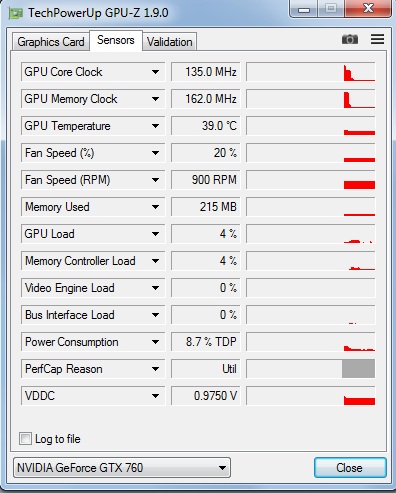Switch to the Graphics Card tab
The width and height of the screenshot is (396, 493).
(x=51, y=42)
